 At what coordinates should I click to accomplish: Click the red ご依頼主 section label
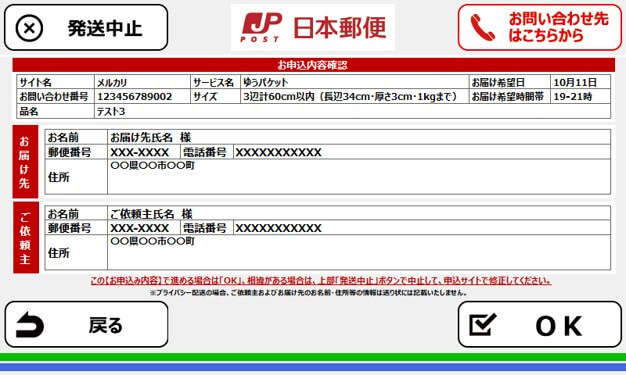26,237
